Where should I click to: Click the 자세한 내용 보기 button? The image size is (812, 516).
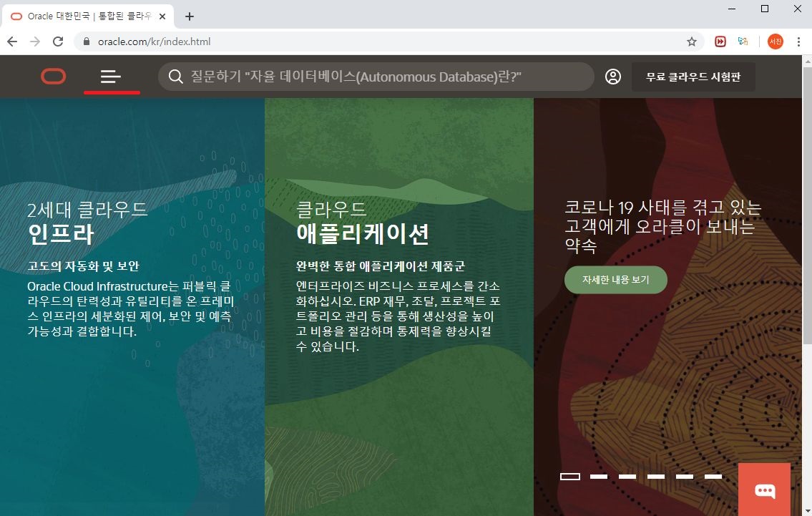click(615, 280)
